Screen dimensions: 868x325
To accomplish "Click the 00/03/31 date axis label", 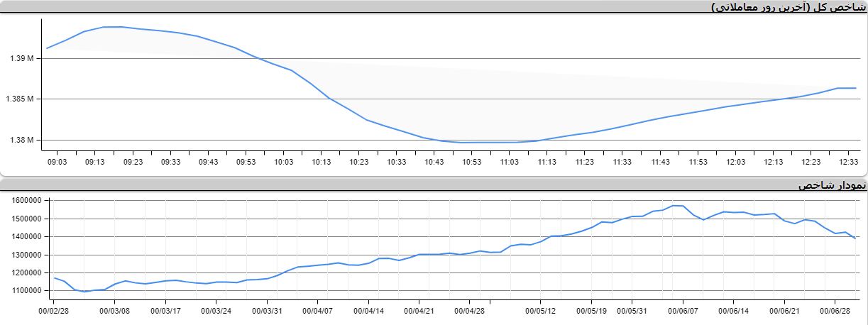I will pyautogui.click(x=268, y=310).
